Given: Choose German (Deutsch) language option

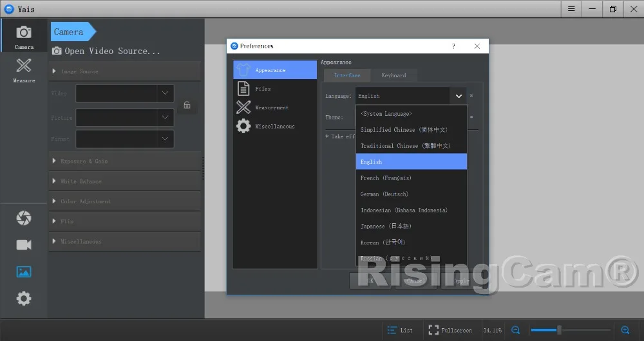Looking at the screenshot, I should tap(412, 194).
